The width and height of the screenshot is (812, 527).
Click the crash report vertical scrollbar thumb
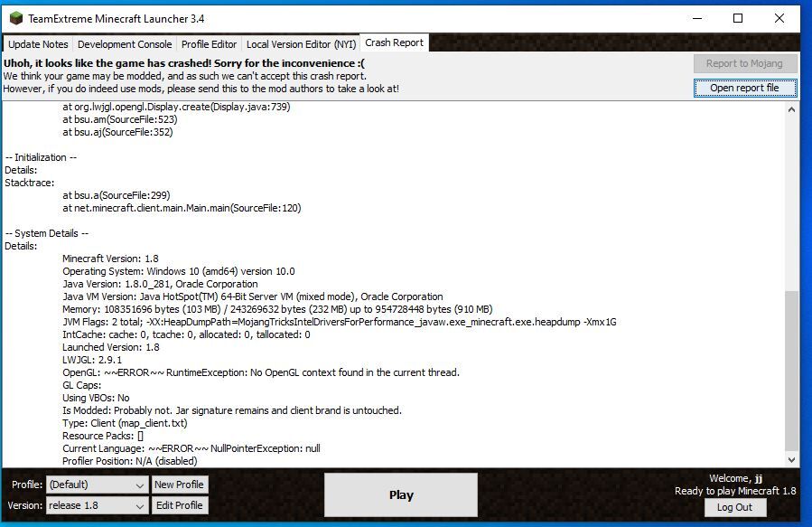[791, 371]
